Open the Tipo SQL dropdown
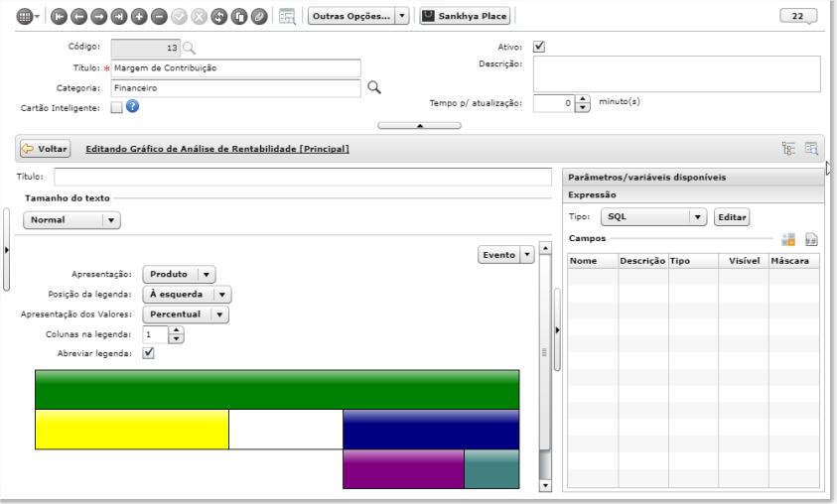837x504 pixels. pyautogui.click(x=654, y=217)
